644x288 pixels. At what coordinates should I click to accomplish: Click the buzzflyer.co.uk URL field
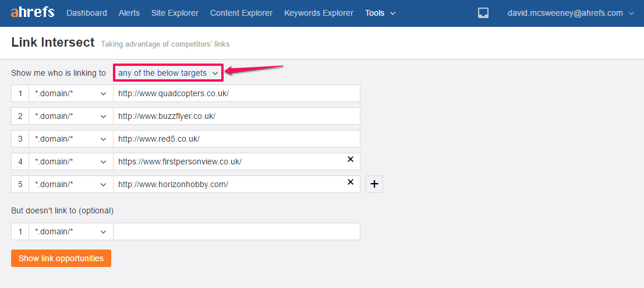coord(236,116)
